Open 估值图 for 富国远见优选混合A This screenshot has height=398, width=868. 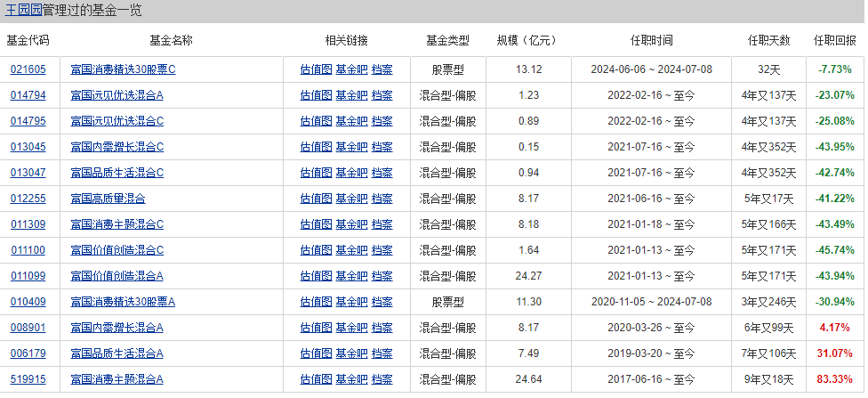tap(316, 95)
